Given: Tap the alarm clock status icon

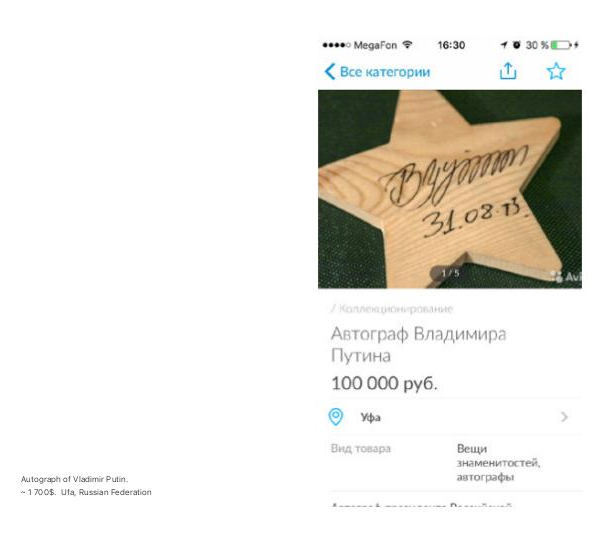Looking at the screenshot, I should pyautogui.click(x=517, y=45).
